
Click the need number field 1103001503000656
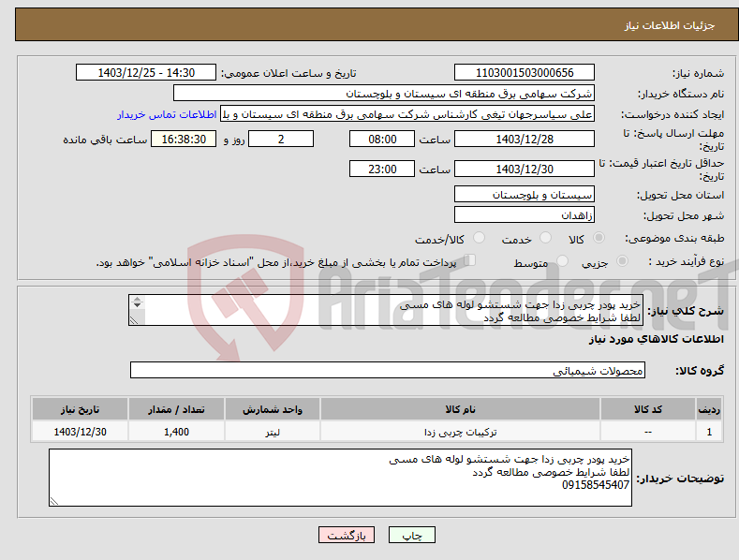pyautogui.click(x=525, y=73)
